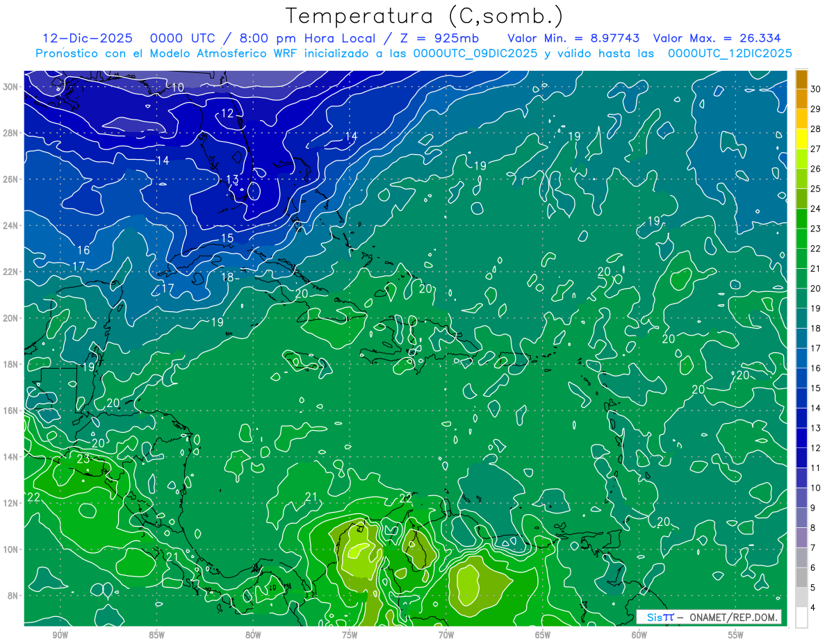Viewport: 834px width, 644px height.
Task: Click the "0000UTC_12DIC2025" valid time text
Action: coord(730,53)
